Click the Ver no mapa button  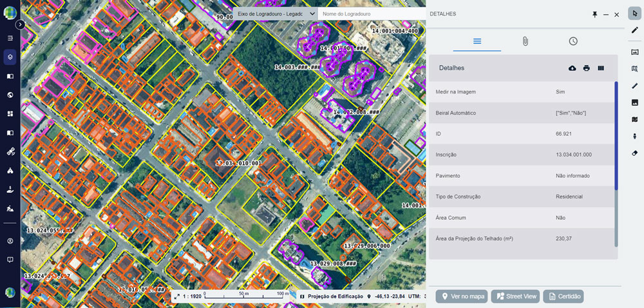point(461,296)
